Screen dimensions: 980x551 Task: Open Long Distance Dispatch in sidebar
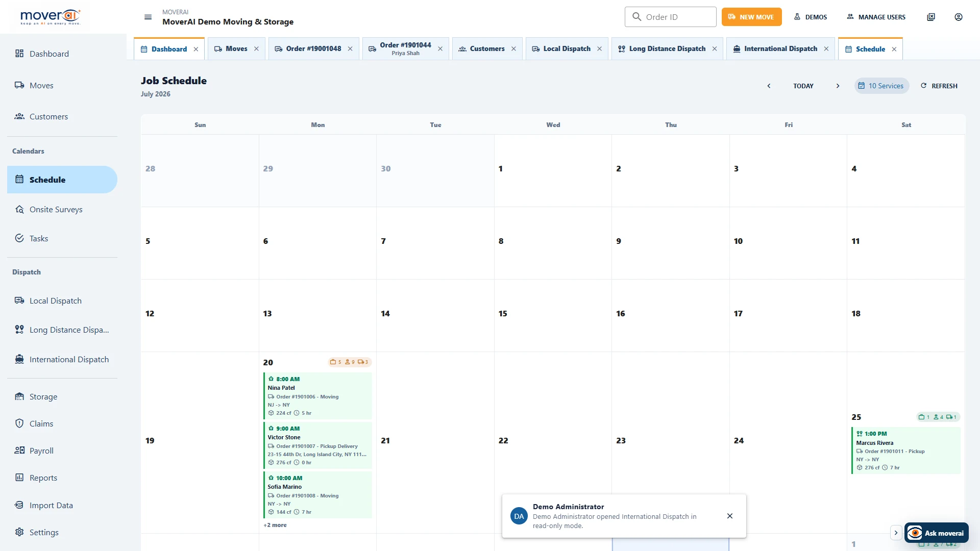(62, 330)
